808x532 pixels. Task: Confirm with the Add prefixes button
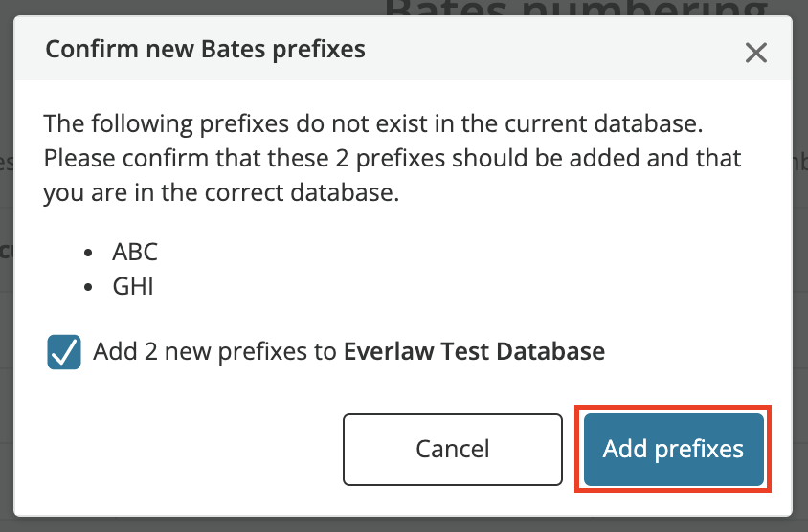[674, 449]
